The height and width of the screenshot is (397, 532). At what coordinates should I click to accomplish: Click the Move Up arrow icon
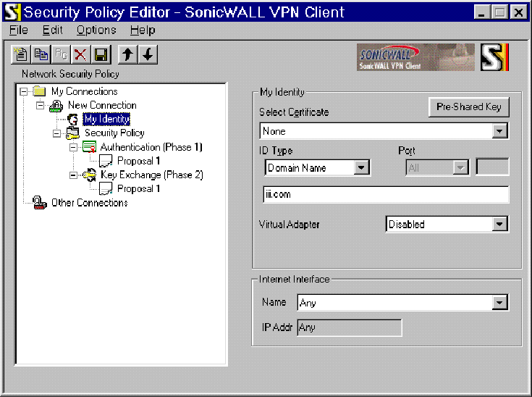pos(127,54)
